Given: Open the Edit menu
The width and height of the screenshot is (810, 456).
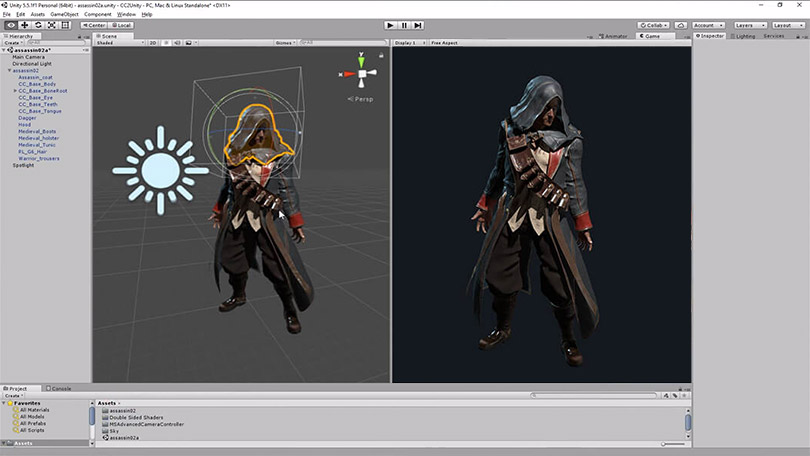Looking at the screenshot, I should point(21,14).
